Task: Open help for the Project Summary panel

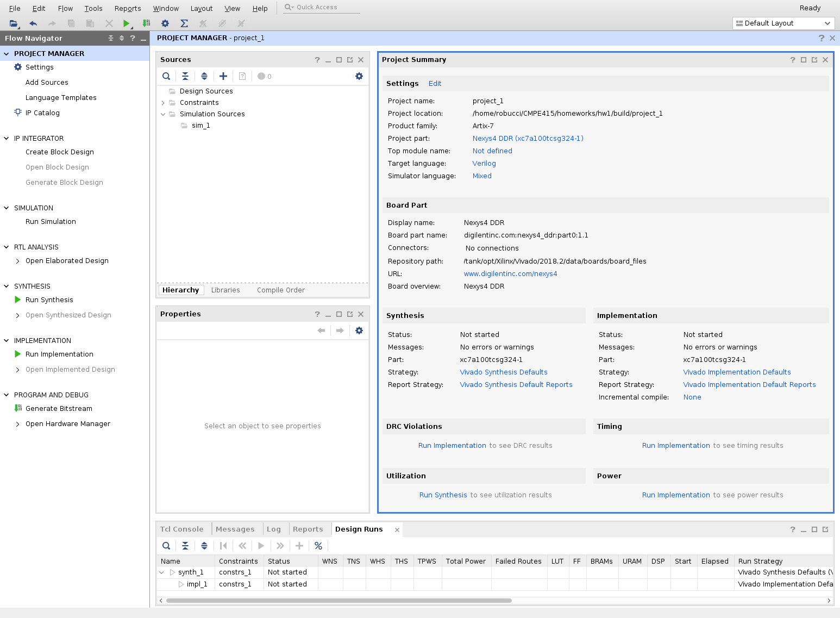Action: coord(793,60)
